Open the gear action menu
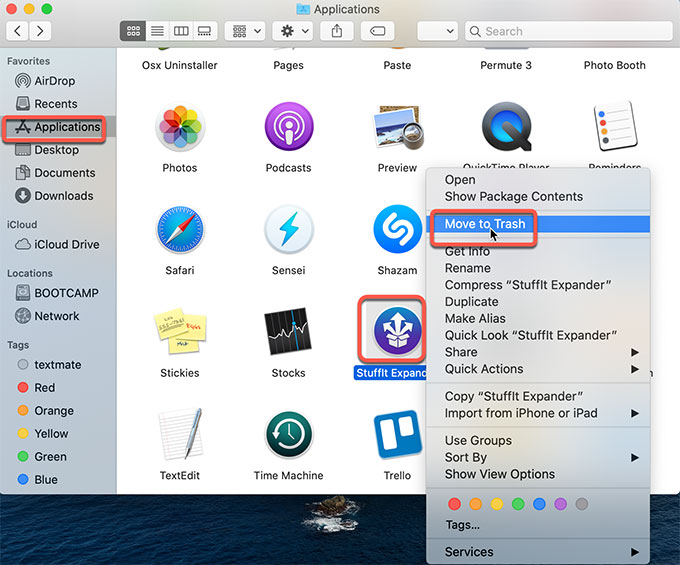The width and height of the screenshot is (680, 565). (293, 31)
